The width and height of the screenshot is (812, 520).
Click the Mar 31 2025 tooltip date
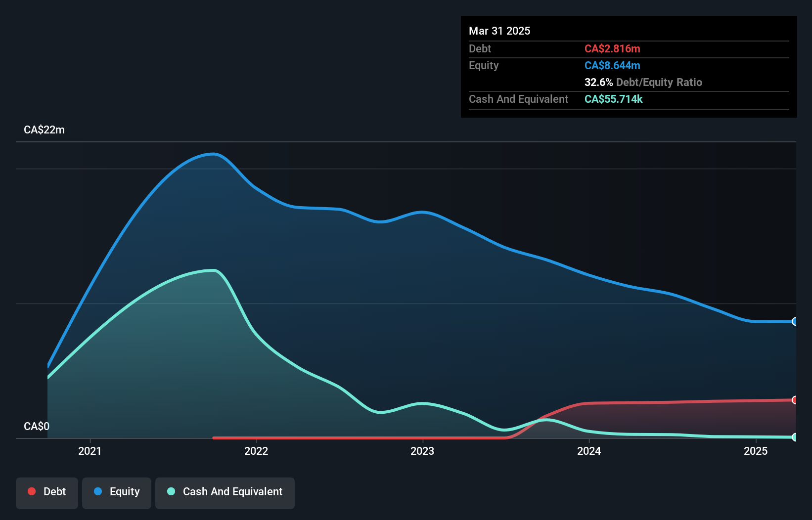point(499,31)
